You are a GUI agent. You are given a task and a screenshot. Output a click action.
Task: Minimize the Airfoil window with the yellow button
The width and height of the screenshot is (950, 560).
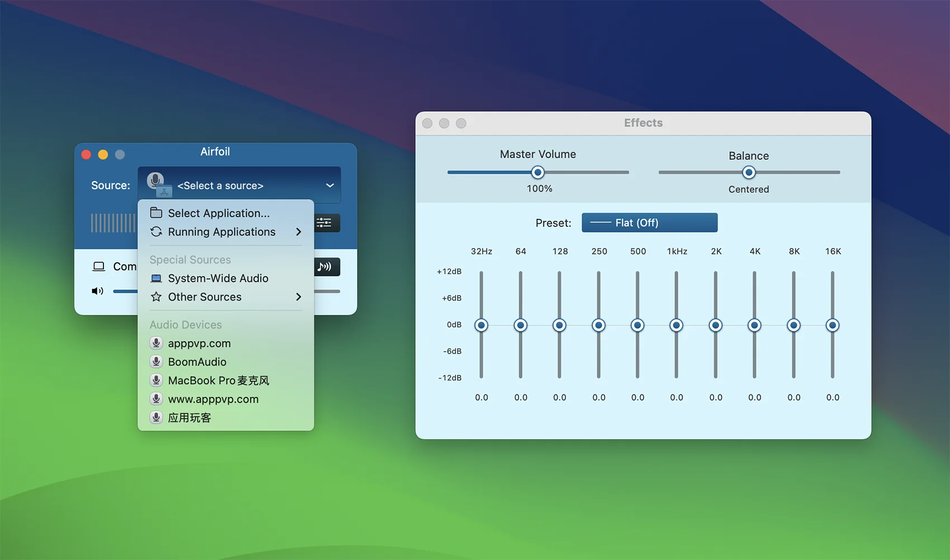point(103,154)
